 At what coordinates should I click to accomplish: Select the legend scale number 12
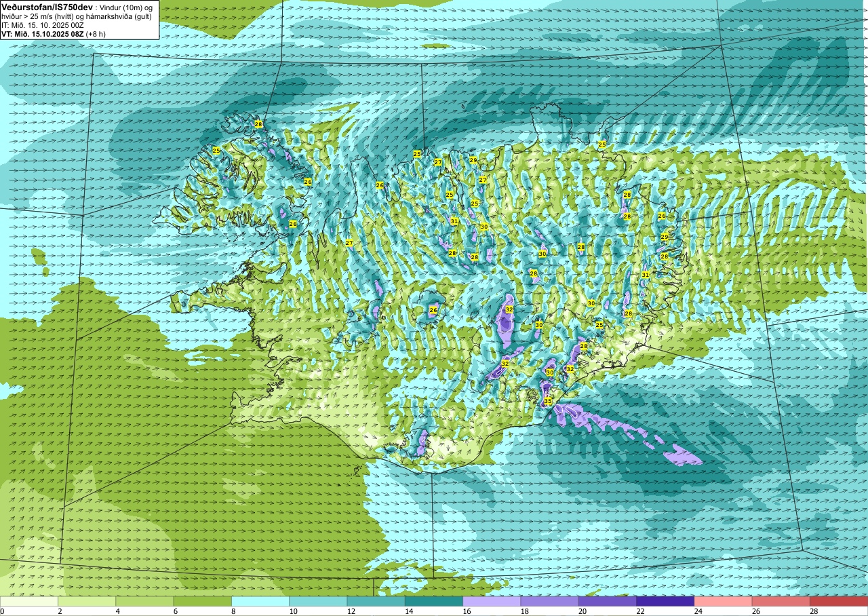point(351,611)
